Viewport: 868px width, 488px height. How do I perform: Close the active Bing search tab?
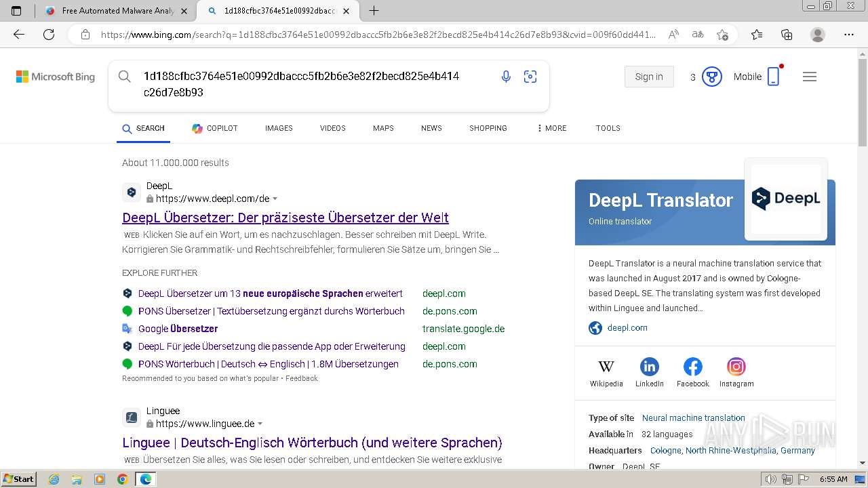tap(347, 11)
